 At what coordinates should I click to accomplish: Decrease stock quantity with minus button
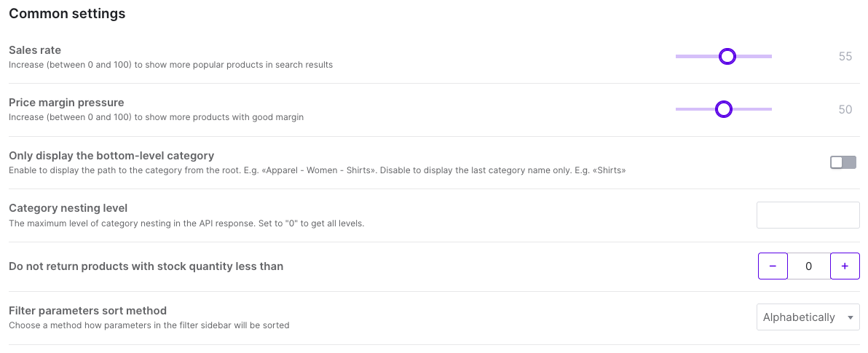tap(773, 266)
